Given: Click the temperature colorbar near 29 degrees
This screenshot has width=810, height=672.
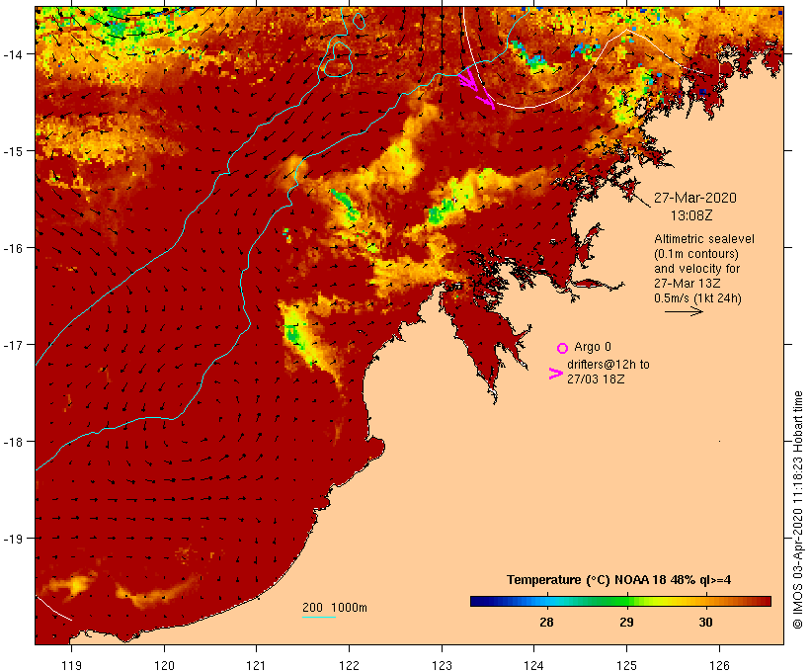Looking at the screenshot, I should point(626,601).
